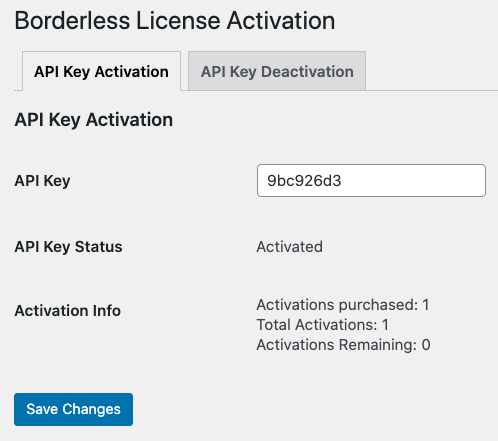The image size is (498, 441).
Task: Select the API Key Activation tab
Action: click(101, 71)
